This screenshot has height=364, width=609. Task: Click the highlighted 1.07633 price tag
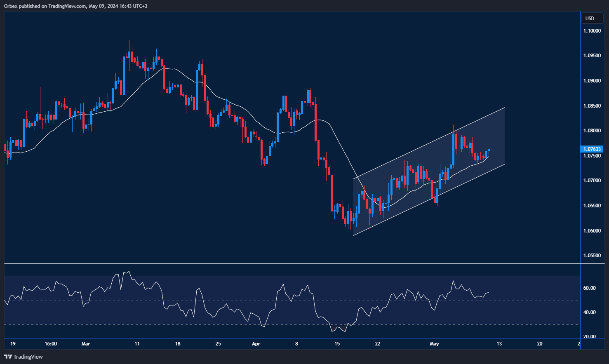(592, 149)
